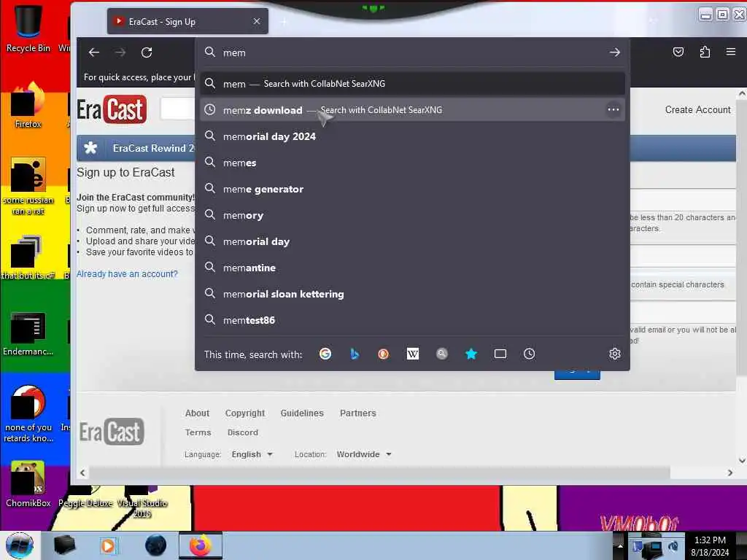The width and height of the screenshot is (747, 560).
Task: Open the Visual Studio 2015 desktop icon
Action: [x=142, y=503]
